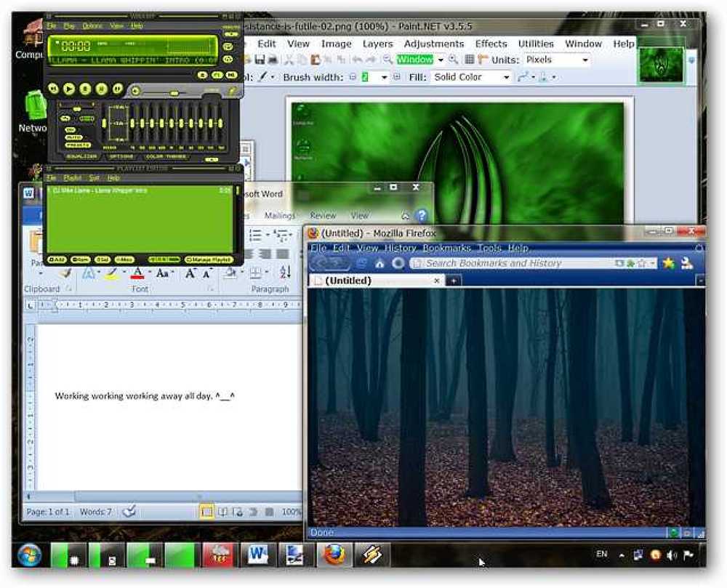Click the yellow bookmarks star in Firefox
This screenshot has height=588, width=727.
668,263
